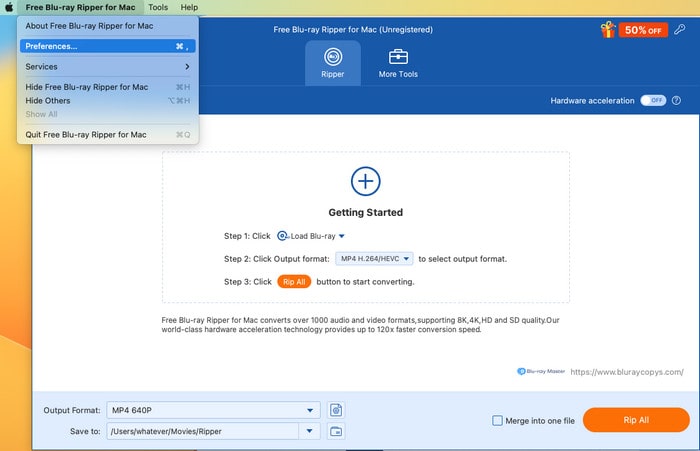
Task: Check Merge into one file
Action: pyautogui.click(x=498, y=421)
